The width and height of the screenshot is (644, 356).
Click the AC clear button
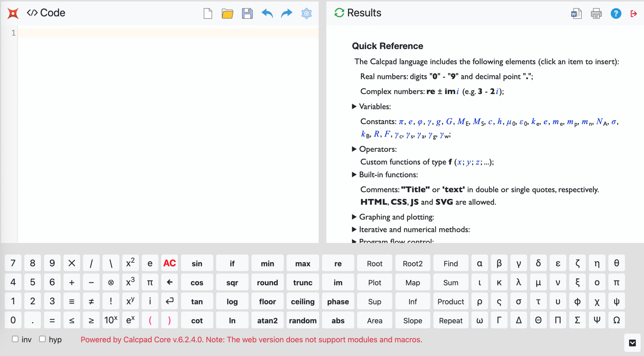point(170,263)
